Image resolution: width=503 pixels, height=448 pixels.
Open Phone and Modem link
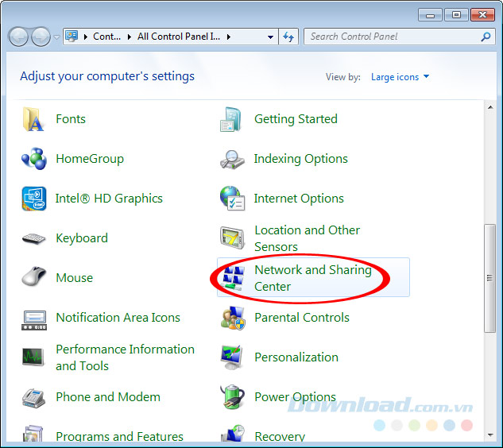coord(108,397)
